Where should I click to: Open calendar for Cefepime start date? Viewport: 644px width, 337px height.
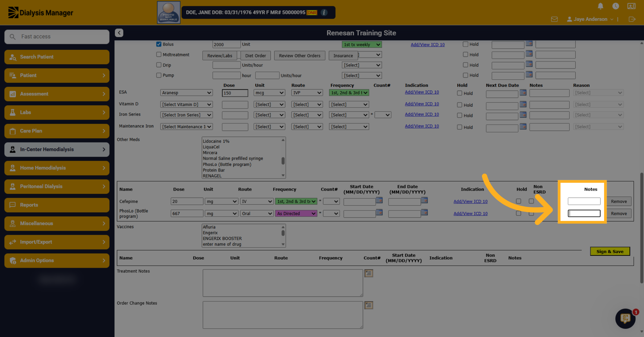[x=379, y=200]
